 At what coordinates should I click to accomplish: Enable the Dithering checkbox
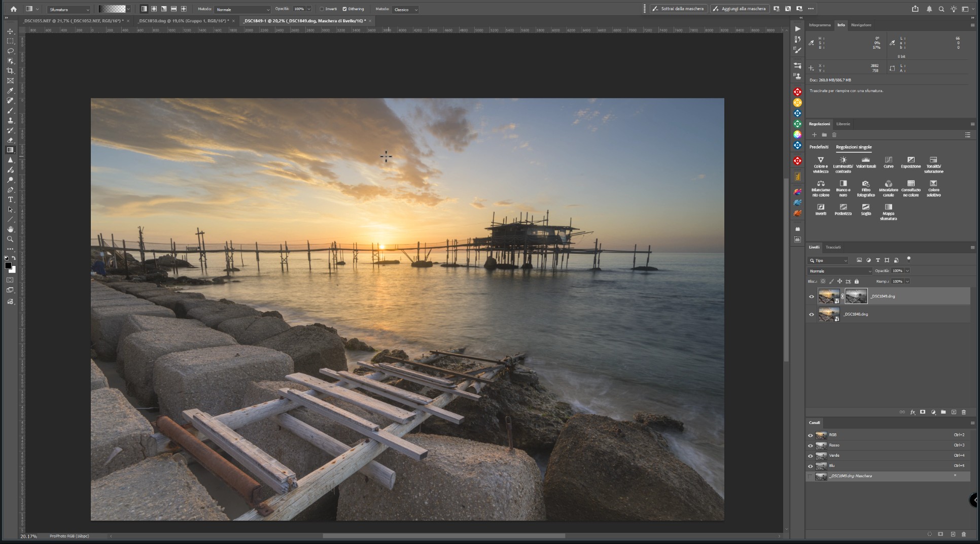coord(344,9)
